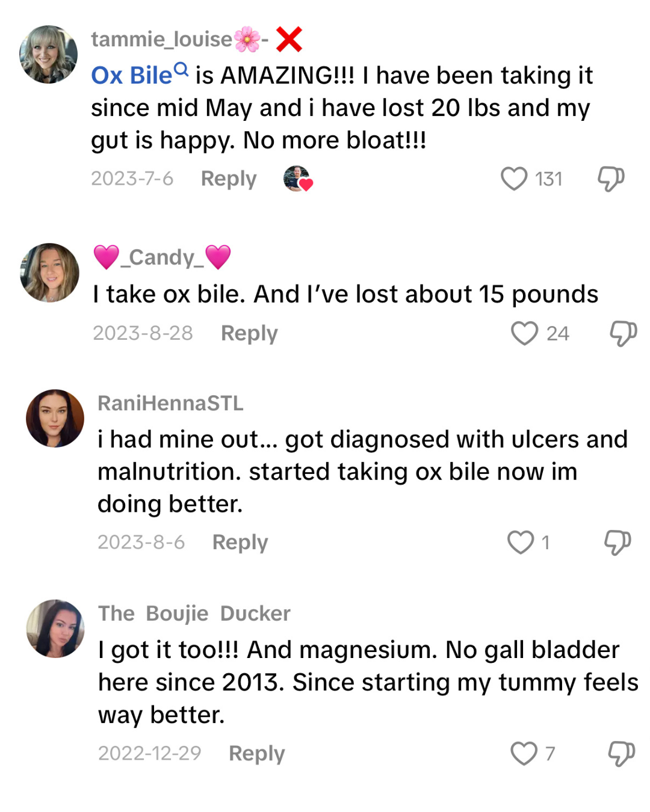
Task: View RaniHennaSTL's avatar
Action: point(55,419)
